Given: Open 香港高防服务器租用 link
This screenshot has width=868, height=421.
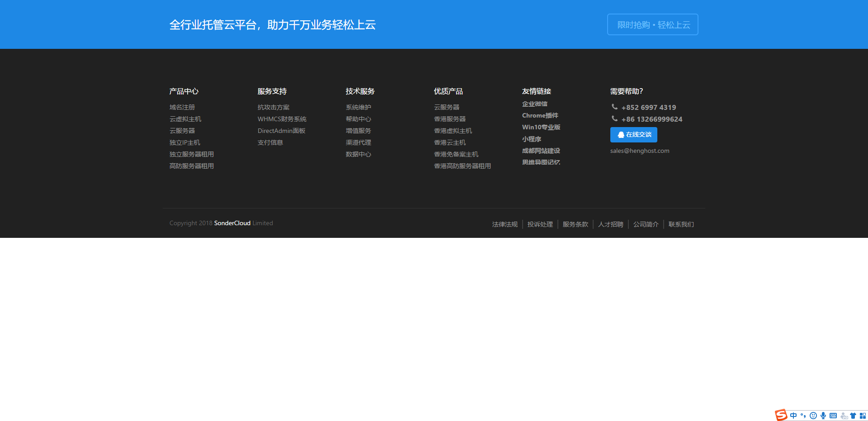Looking at the screenshot, I should [x=462, y=166].
